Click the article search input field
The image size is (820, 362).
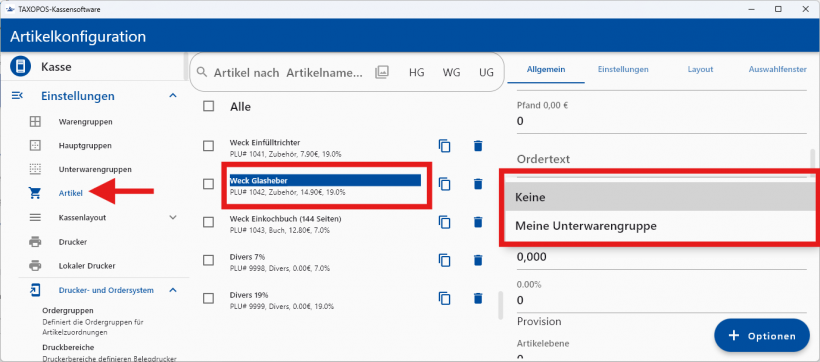(288, 73)
